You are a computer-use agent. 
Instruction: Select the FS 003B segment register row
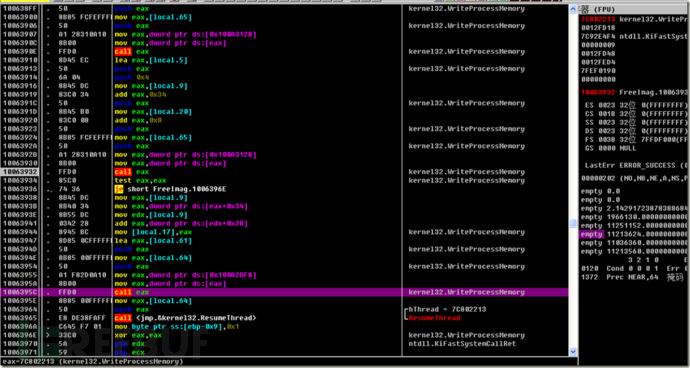click(x=636, y=140)
